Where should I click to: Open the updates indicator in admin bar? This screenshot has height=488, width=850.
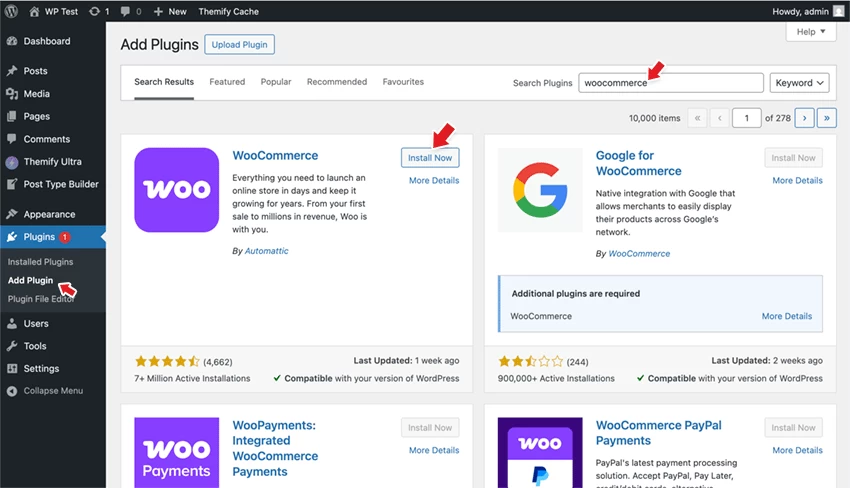(x=99, y=11)
